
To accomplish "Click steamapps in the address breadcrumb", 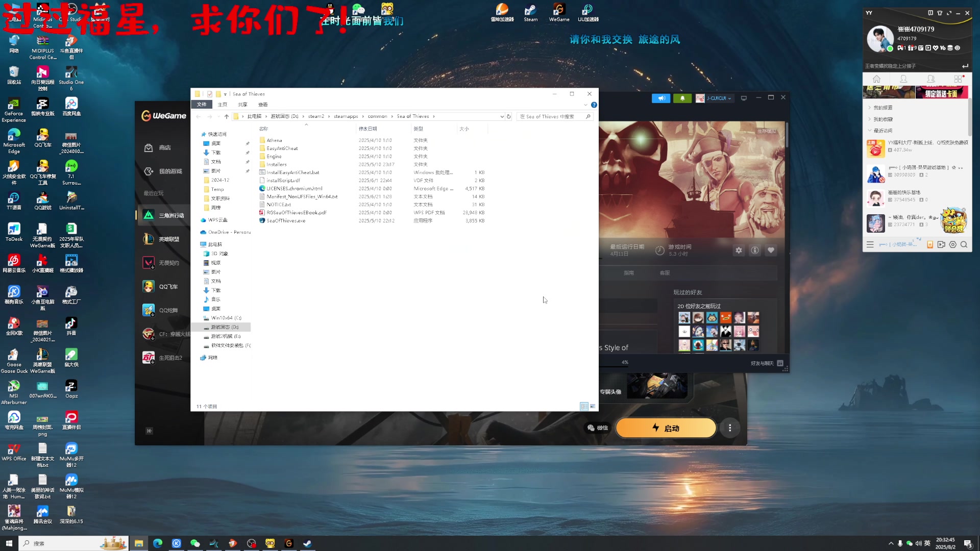I will [x=346, y=117].
